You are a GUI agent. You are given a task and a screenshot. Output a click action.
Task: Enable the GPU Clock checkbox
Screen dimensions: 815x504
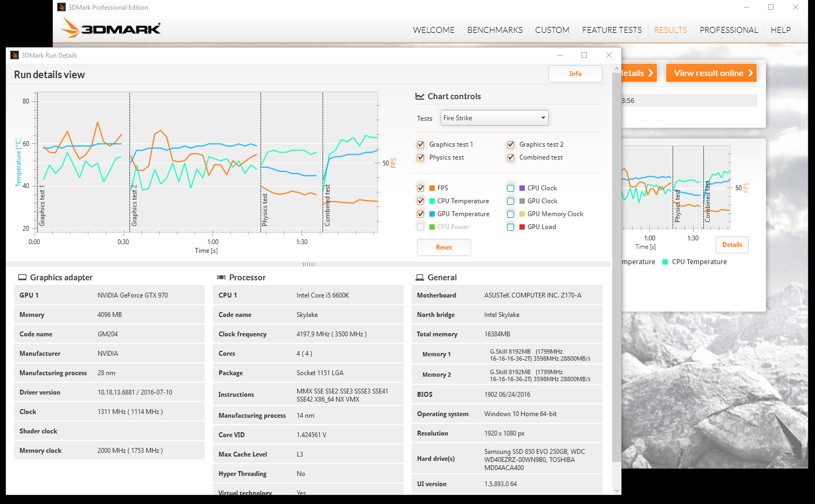click(510, 201)
